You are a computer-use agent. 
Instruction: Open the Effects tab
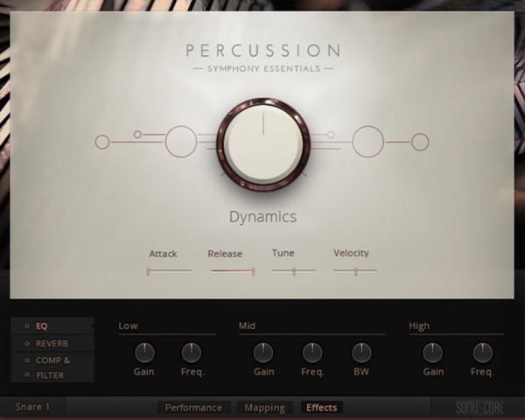tap(321, 408)
